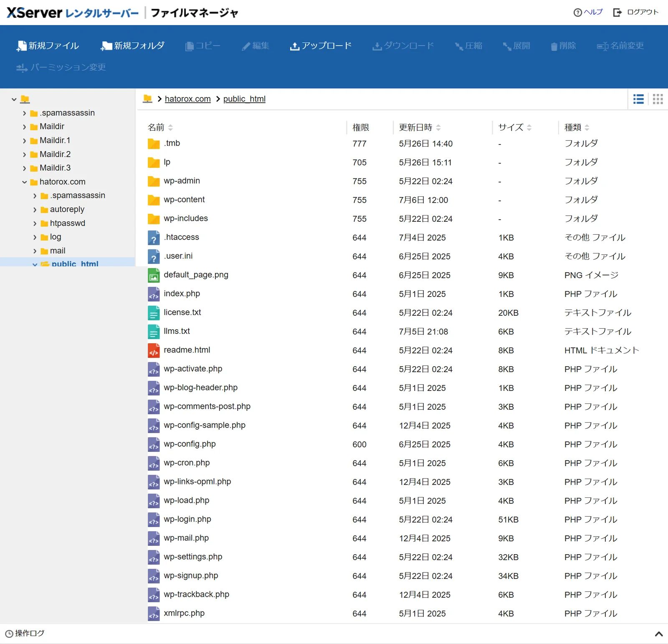Expand the autoreply folder in sidebar

point(35,210)
